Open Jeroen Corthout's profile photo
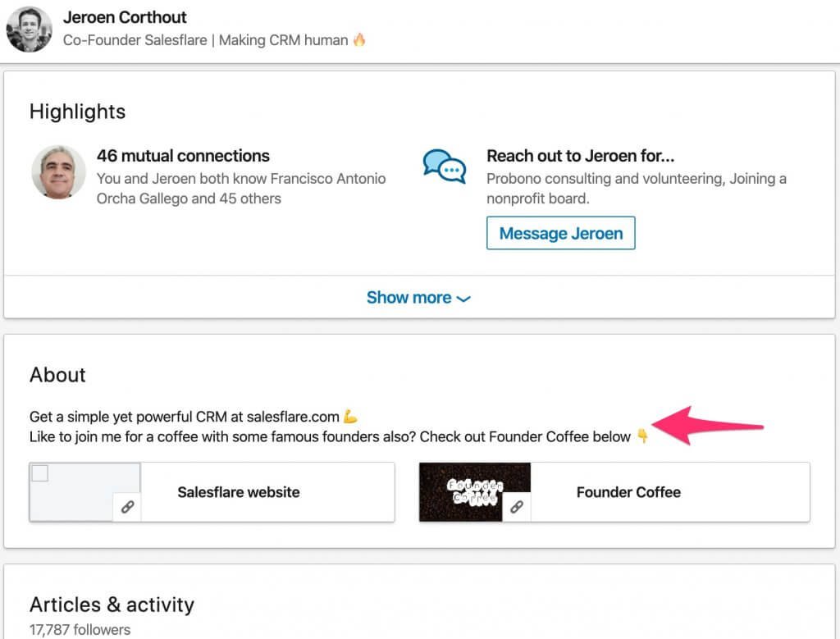Image resolution: width=840 pixels, height=639 pixels. coord(29,30)
